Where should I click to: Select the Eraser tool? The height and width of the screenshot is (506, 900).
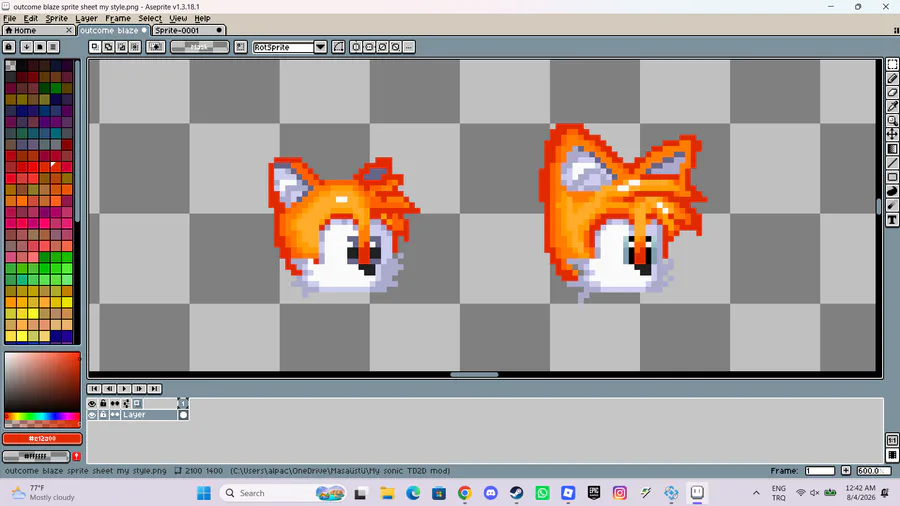[892, 92]
